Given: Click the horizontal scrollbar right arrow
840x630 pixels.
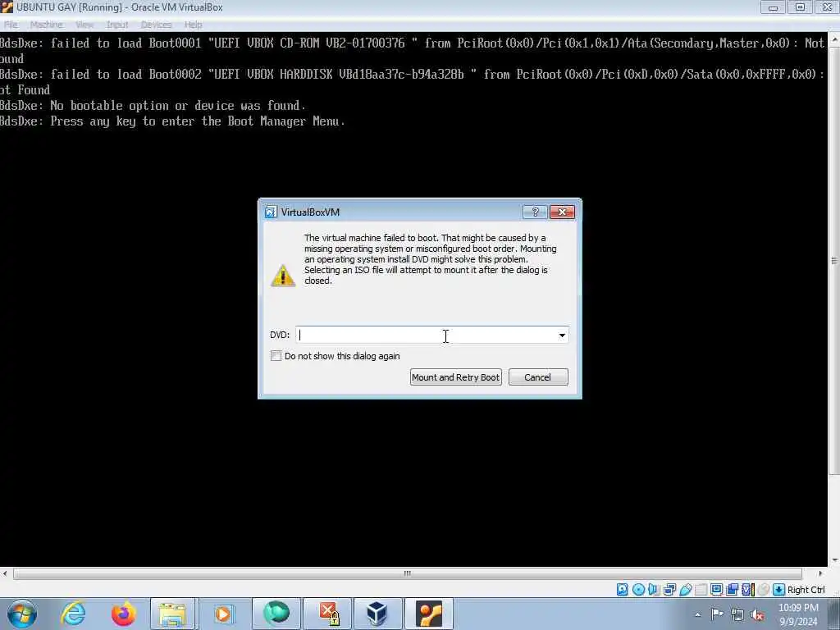Looking at the screenshot, I should [x=820, y=573].
